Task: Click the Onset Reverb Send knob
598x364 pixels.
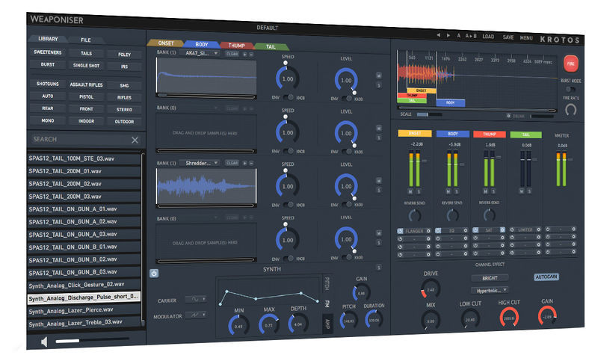Action: 415,215
